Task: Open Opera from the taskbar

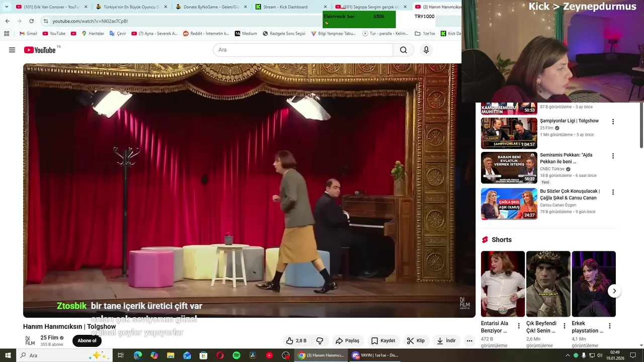Action: click(x=220, y=355)
